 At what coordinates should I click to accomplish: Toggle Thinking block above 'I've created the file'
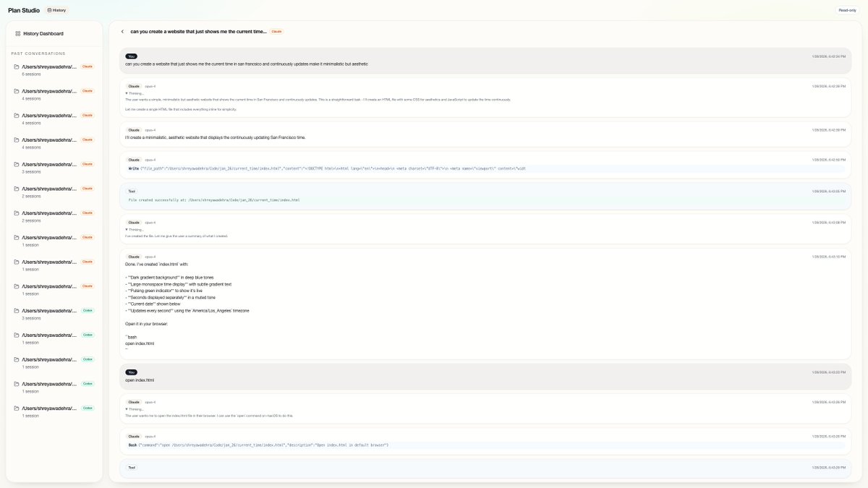135,229
